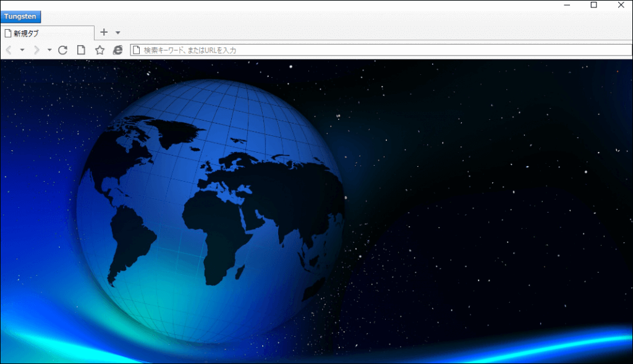Open the tab list dropdown arrow
The height and width of the screenshot is (364, 633).
click(x=118, y=33)
